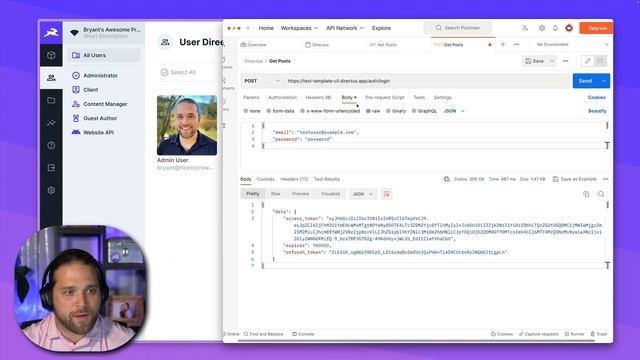The width and height of the screenshot is (640, 360).
Task: Add a new Postman request tab
Action: point(503,44)
